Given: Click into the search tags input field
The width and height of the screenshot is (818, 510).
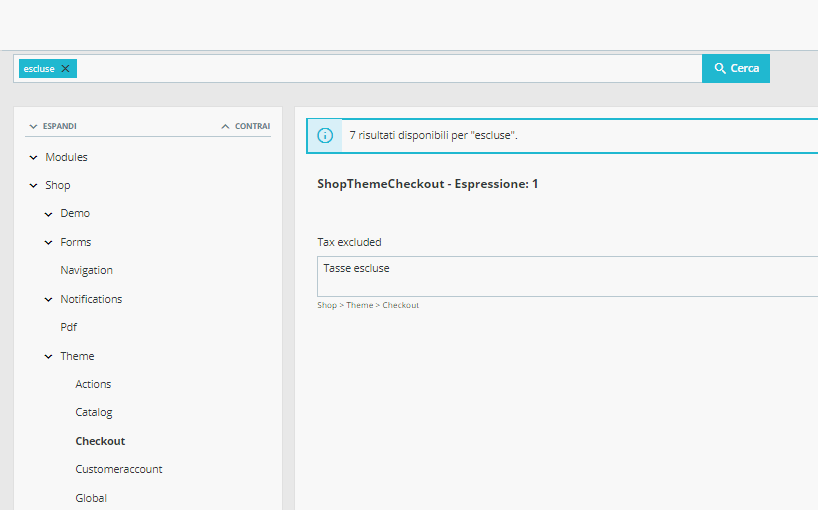Looking at the screenshot, I should [388, 69].
